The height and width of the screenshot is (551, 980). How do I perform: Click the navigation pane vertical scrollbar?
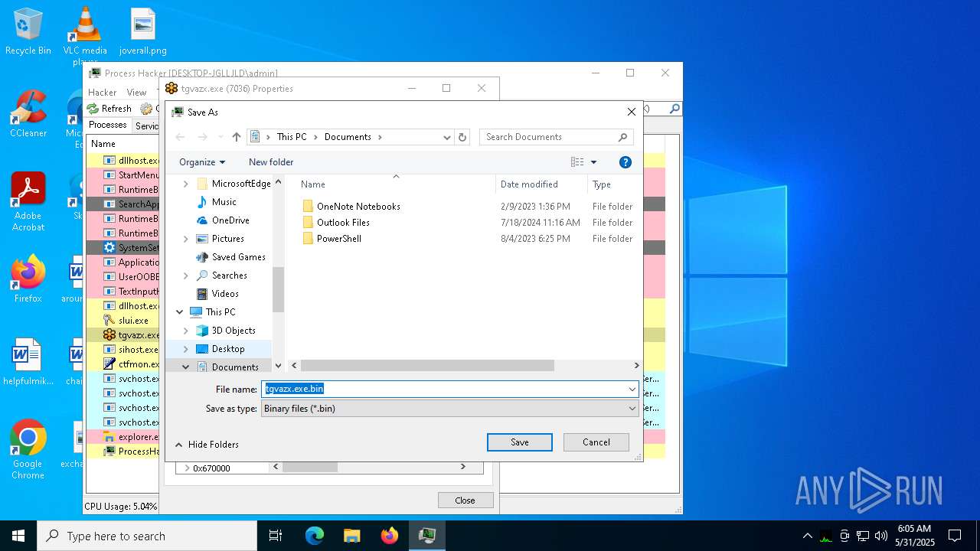tap(278, 289)
